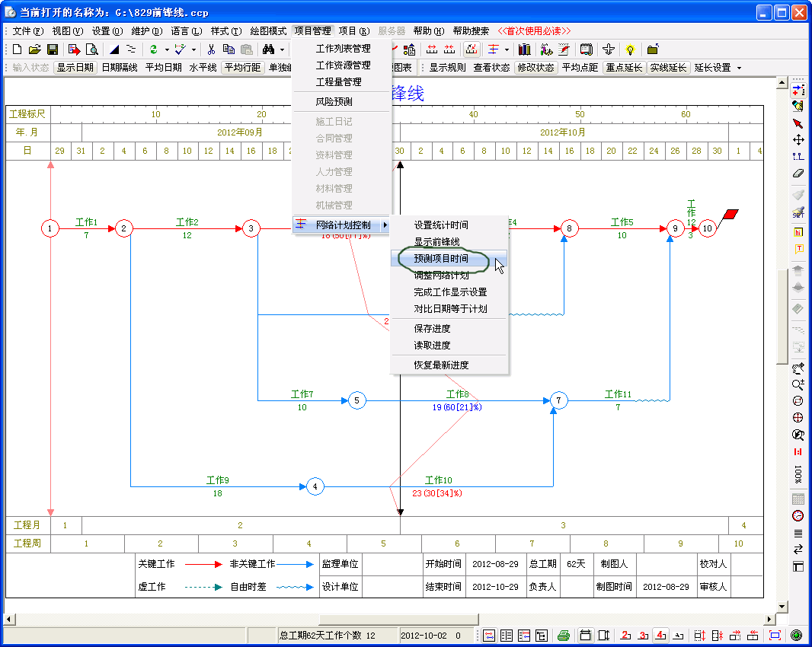Click the move cross-arrows tool
The image size is (812, 647).
798,139
